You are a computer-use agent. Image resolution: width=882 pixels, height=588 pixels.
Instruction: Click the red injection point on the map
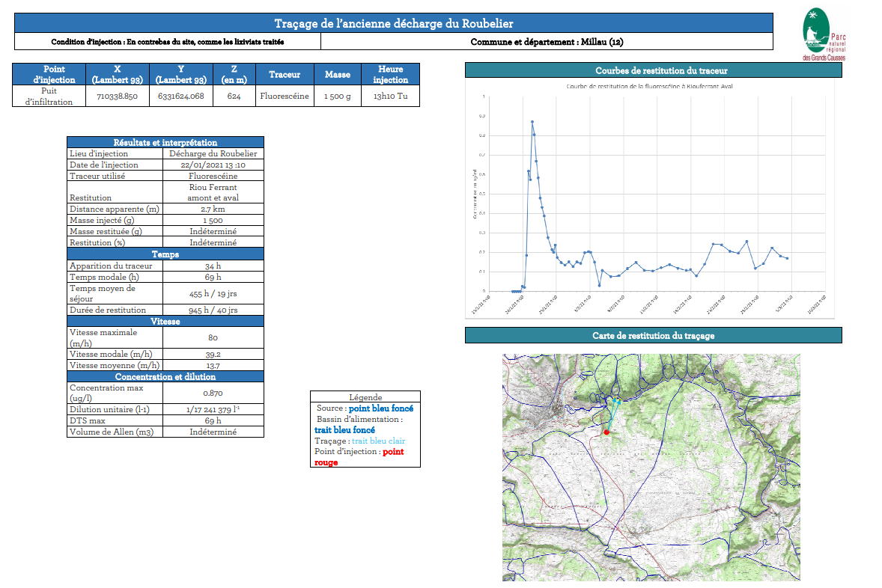coord(606,432)
